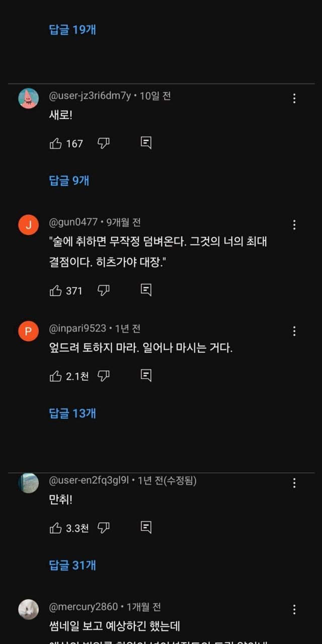The height and width of the screenshot is (644, 322).
Task: Reply to the @inpari9523 comment
Action: (146, 376)
